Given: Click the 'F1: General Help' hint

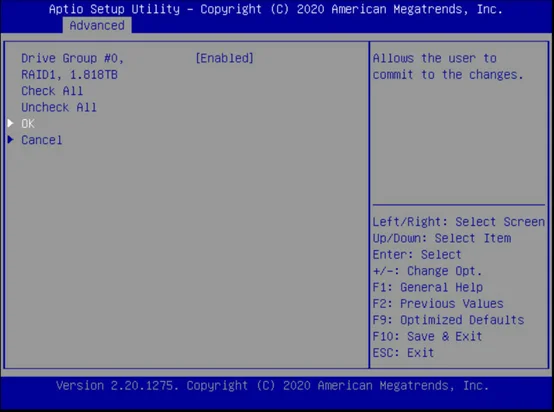Looking at the screenshot, I should (x=428, y=287).
